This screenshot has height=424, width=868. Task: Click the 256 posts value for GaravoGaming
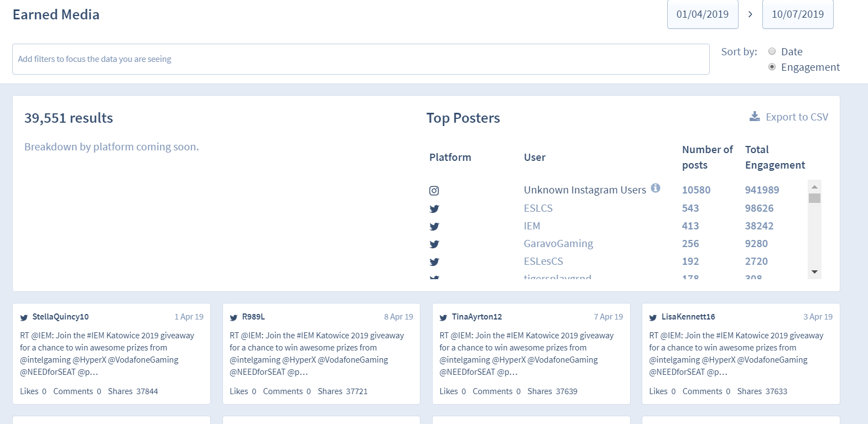[x=690, y=244]
